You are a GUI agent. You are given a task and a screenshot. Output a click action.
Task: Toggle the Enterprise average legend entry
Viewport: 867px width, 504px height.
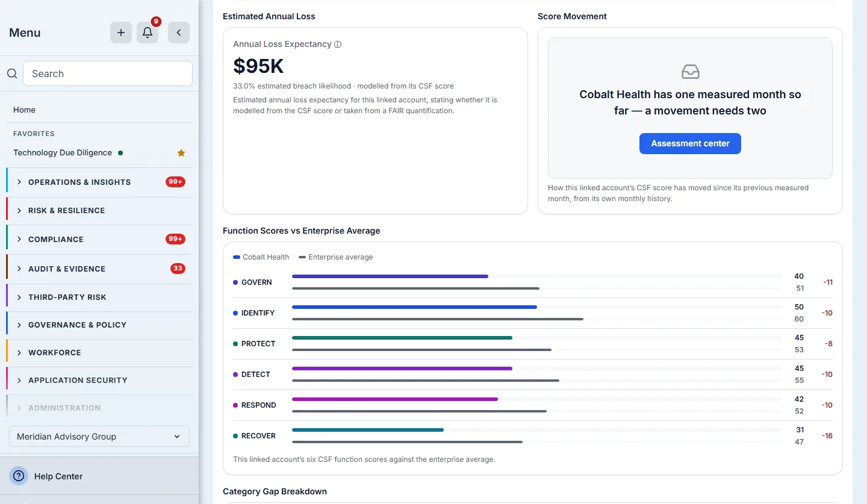pyautogui.click(x=336, y=257)
